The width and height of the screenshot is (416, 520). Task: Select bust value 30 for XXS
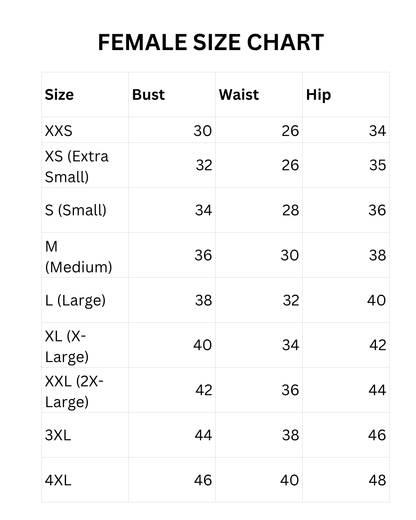tap(203, 131)
